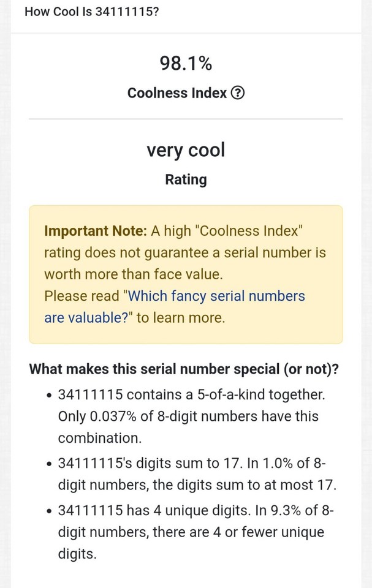
Task: Click "to learn more." text after link
Action: pyautogui.click(x=181, y=318)
